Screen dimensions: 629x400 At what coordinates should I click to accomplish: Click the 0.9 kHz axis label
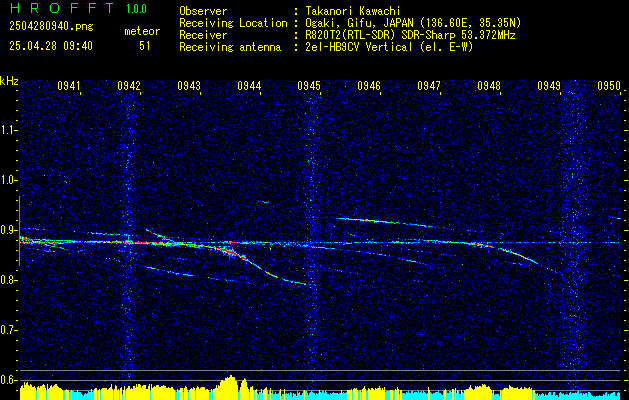pos(9,230)
